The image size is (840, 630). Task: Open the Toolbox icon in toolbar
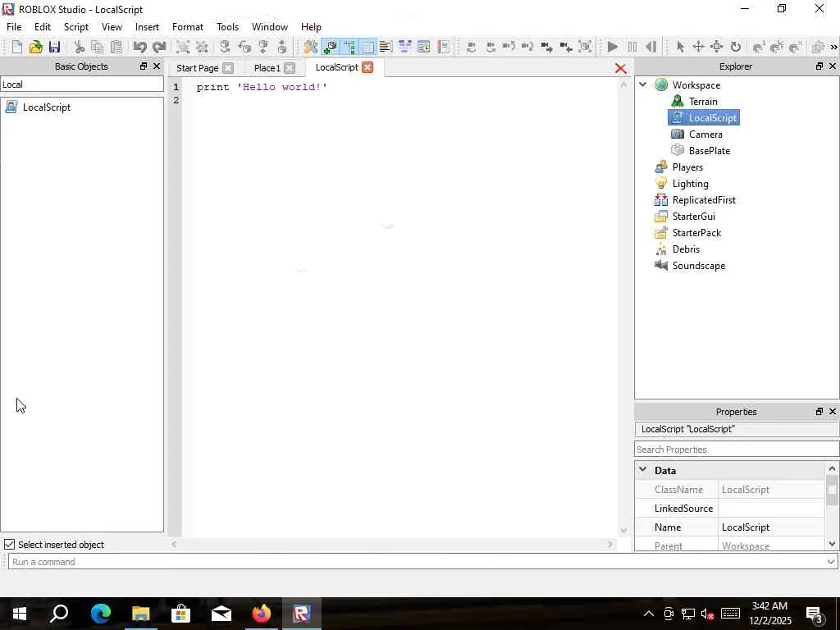pos(311,47)
